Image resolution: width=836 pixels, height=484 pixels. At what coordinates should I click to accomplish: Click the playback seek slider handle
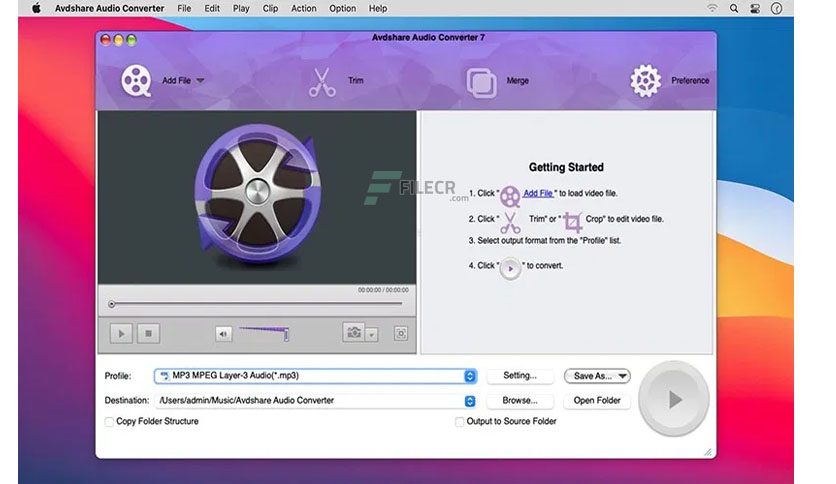(x=111, y=304)
